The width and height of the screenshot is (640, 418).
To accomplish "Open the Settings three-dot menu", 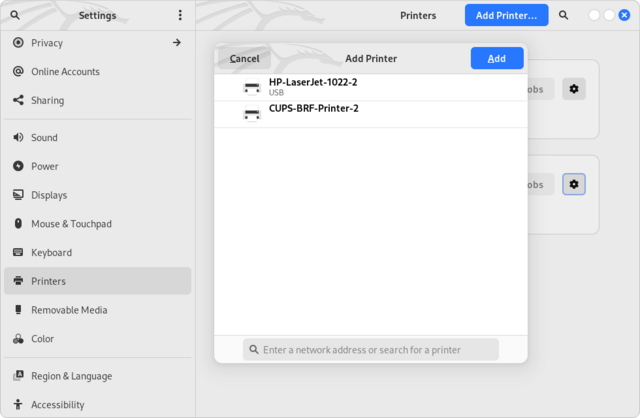I will [x=180, y=15].
